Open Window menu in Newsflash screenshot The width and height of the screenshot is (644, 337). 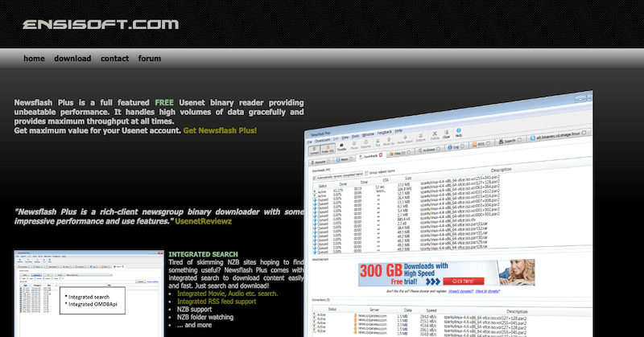point(368,134)
